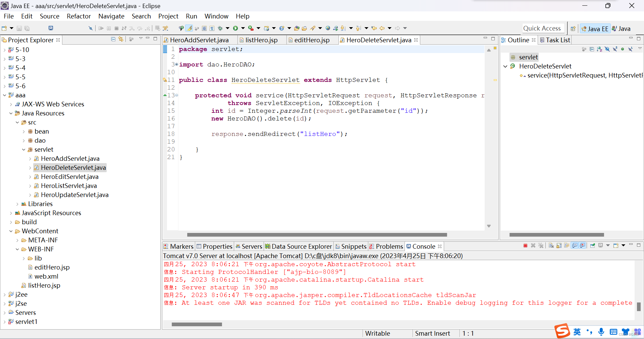Image resolution: width=644 pixels, height=339 pixels.
Task: Expand the j2ee project
Action: (4, 295)
